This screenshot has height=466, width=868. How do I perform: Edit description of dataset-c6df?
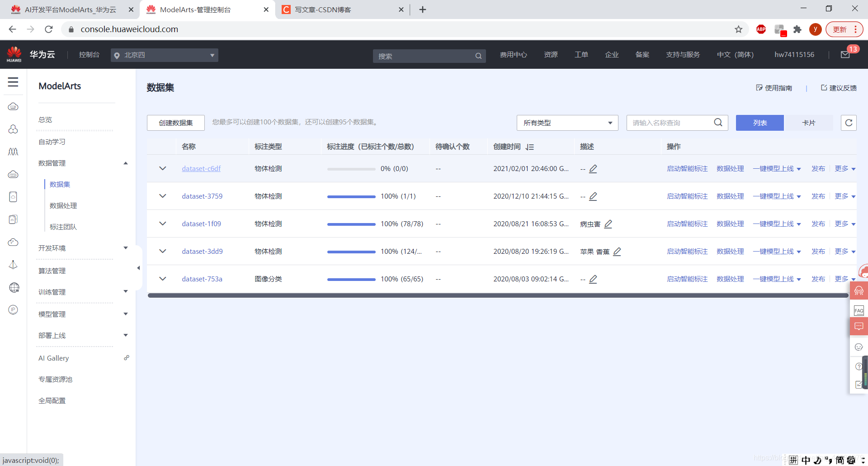click(593, 169)
